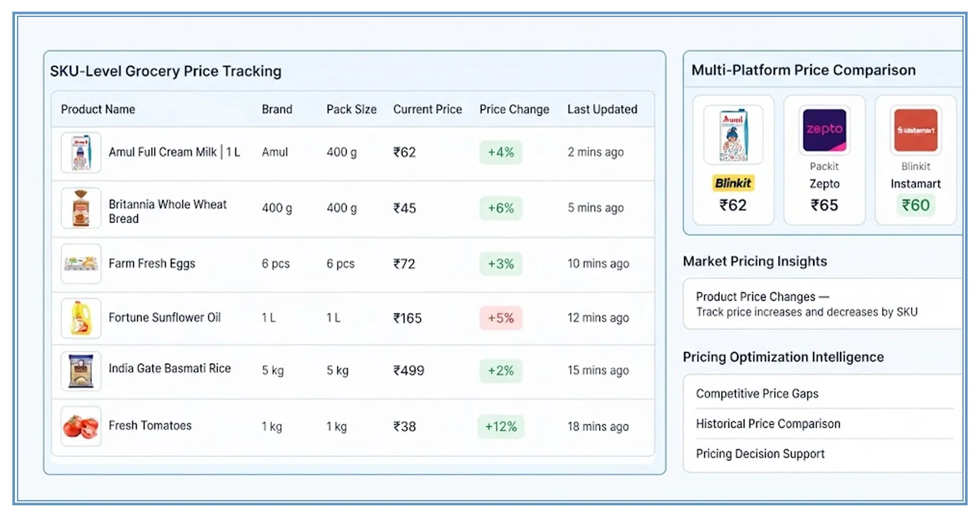
Task: Open Competitive Price Gaps
Action: (x=757, y=394)
